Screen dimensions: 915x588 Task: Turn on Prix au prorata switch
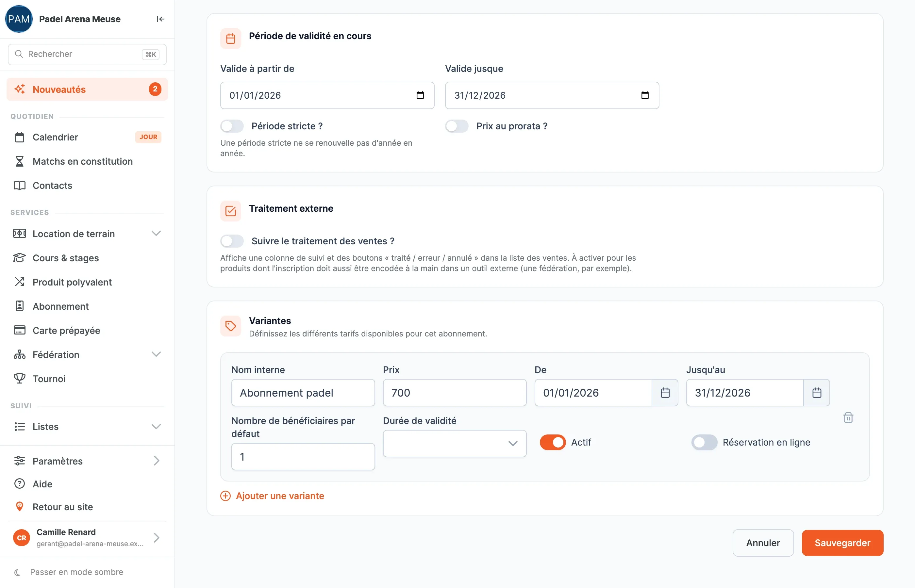pyautogui.click(x=457, y=126)
